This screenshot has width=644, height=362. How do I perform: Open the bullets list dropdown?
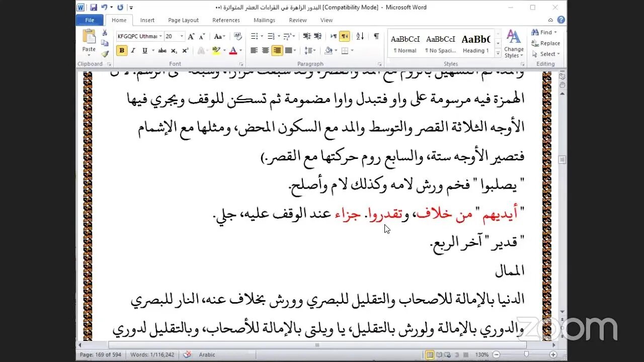pyautogui.click(x=261, y=36)
